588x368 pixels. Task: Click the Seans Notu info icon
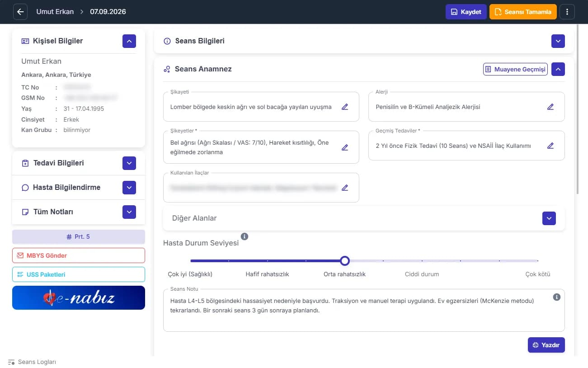(x=557, y=297)
